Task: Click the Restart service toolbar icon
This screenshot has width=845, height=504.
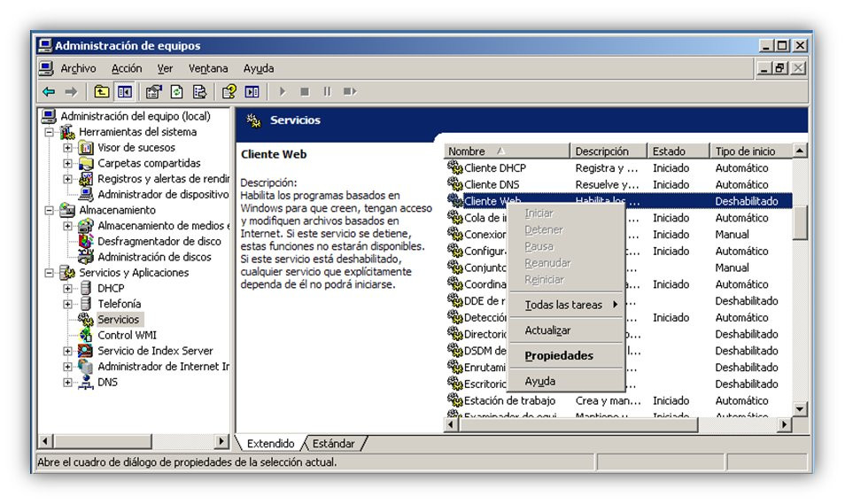Action: [x=350, y=91]
